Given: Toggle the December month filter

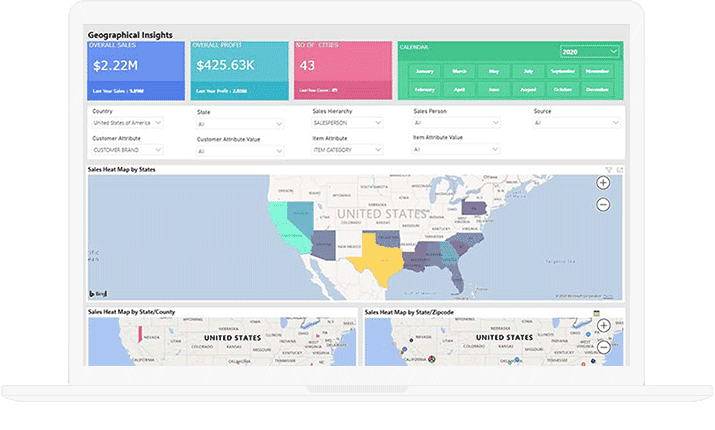Looking at the screenshot, I should coord(597,89).
